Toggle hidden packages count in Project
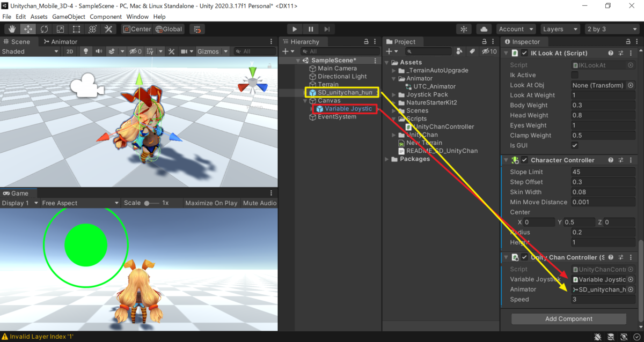The image size is (644, 342). point(489,51)
